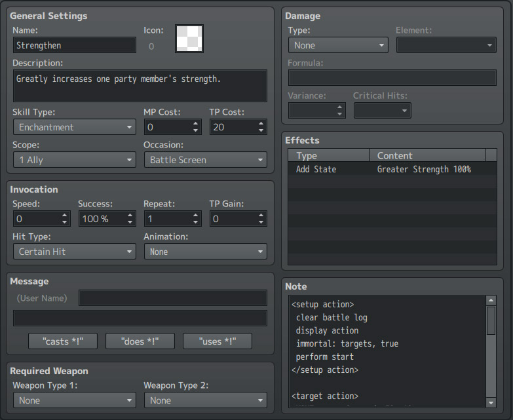
Task: Decrease TP Cost with the down arrow
Action: [x=261, y=130]
